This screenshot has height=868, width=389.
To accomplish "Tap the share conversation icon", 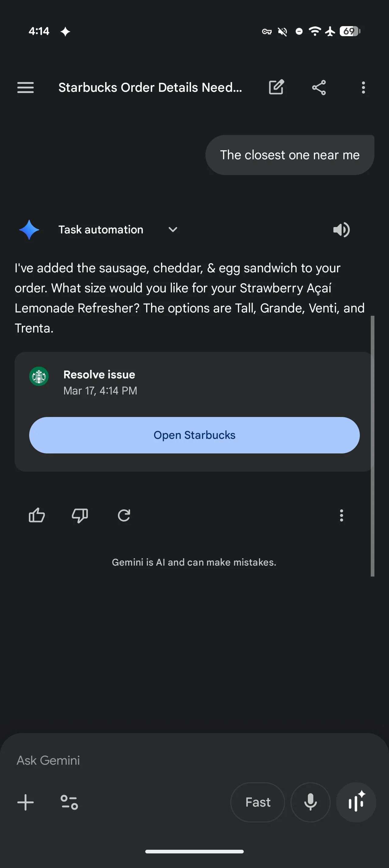I will pos(318,88).
